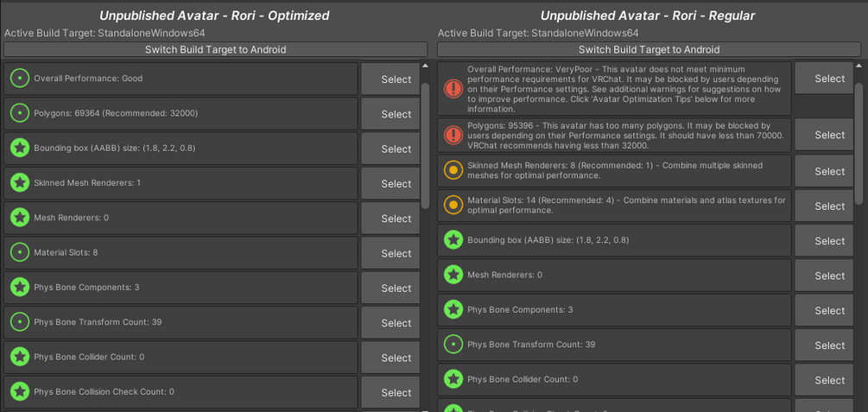Click the green icon beside Material Slots 8
868x412 pixels.
(20, 253)
